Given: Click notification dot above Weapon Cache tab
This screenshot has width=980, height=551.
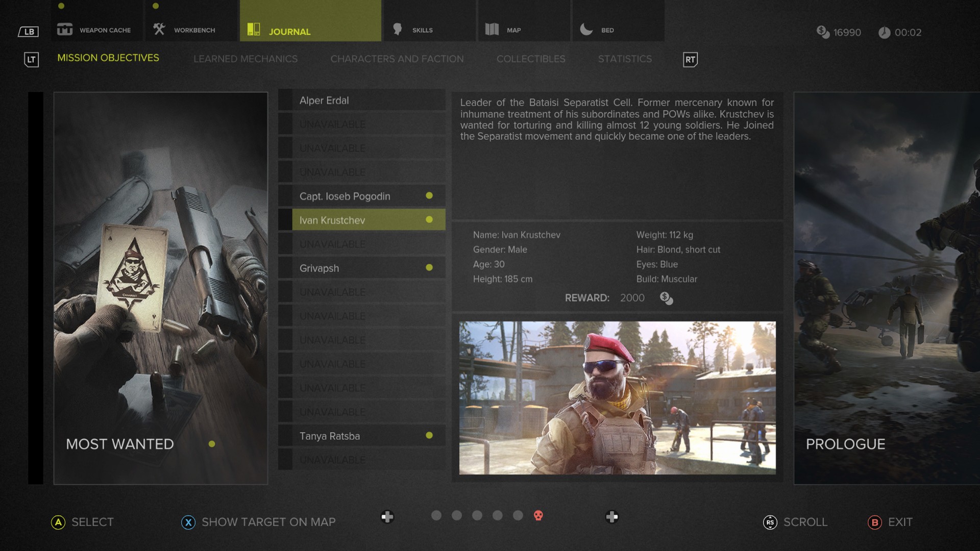Looking at the screenshot, I should click(61, 6).
